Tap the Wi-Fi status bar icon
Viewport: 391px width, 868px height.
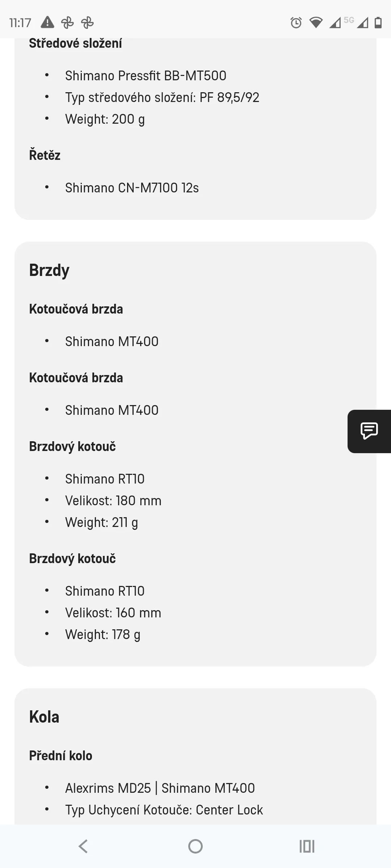[x=316, y=23]
